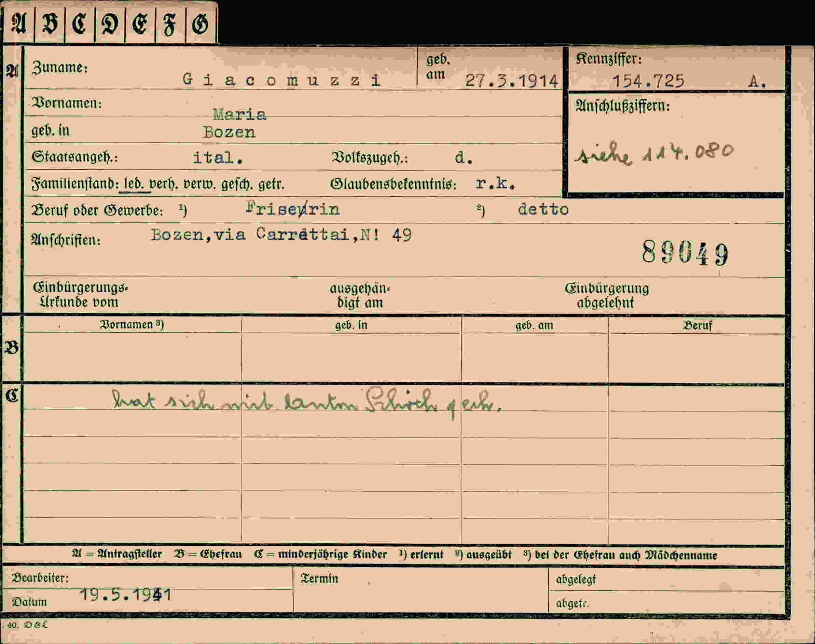Click the 'Glaubensbekenntnis:' label
Image resolution: width=815 pixels, height=644 pixels.
[x=393, y=184]
